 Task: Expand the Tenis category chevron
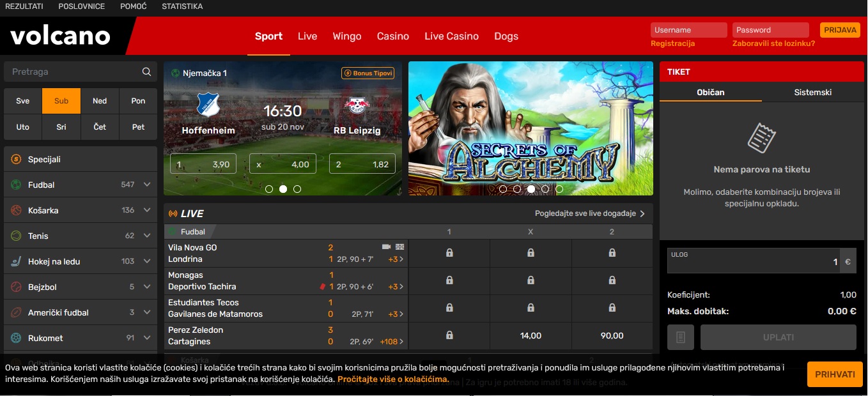pyautogui.click(x=147, y=236)
